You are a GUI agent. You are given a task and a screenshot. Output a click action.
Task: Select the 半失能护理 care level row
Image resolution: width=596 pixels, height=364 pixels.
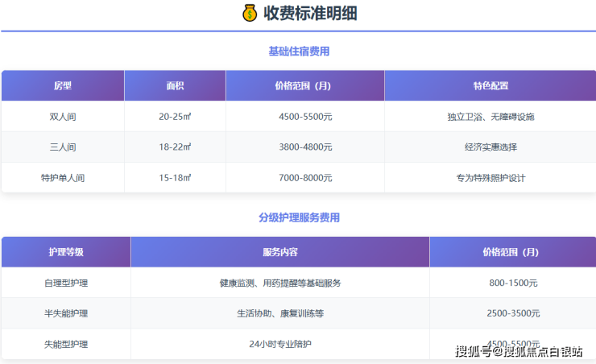(x=66, y=313)
